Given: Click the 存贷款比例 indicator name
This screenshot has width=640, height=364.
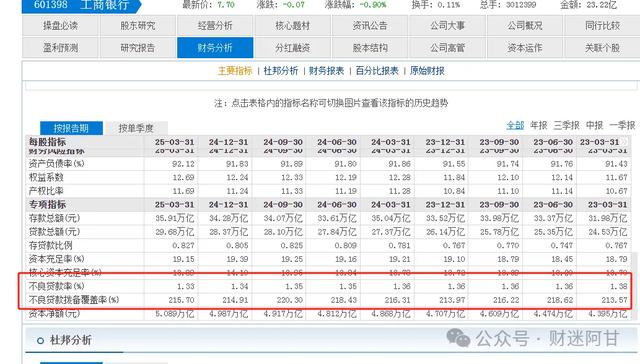Looking at the screenshot, I should click(x=51, y=246).
